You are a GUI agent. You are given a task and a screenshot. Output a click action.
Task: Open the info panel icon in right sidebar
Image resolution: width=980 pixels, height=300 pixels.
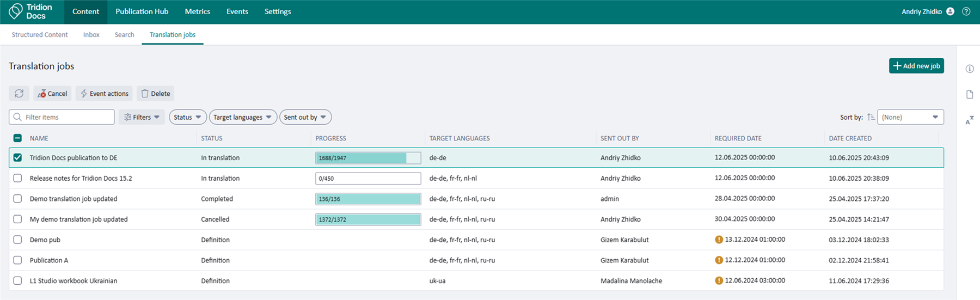(x=970, y=69)
